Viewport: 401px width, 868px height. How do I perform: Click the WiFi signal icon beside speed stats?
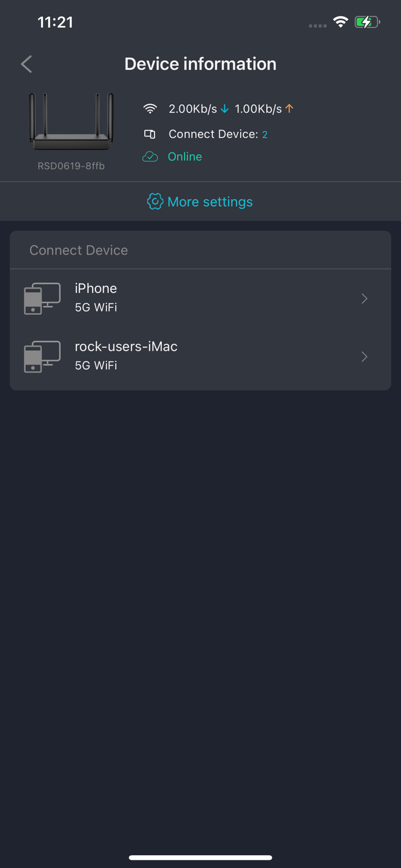click(x=150, y=108)
